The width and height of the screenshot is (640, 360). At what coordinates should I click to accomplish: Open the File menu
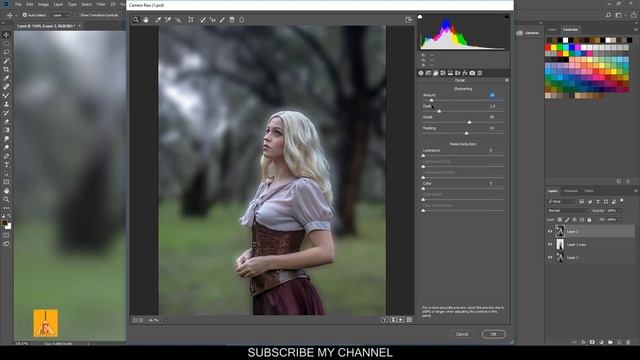[18, 4]
